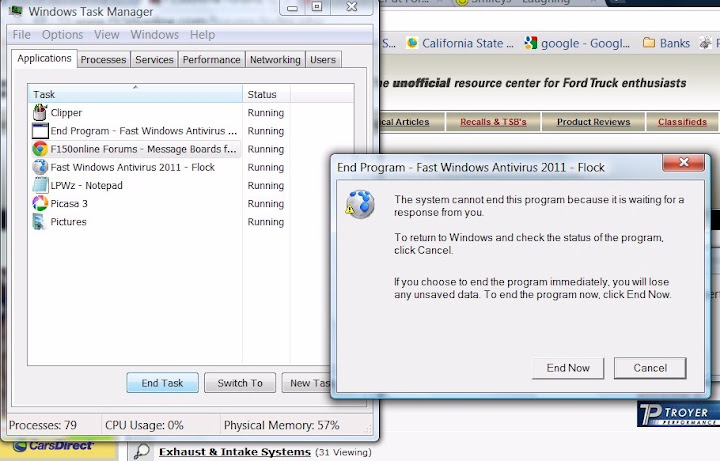The image size is (720, 461).
Task: Select the Fast Windows Antivirus 2011 - Flock task
Action: tap(136, 167)
